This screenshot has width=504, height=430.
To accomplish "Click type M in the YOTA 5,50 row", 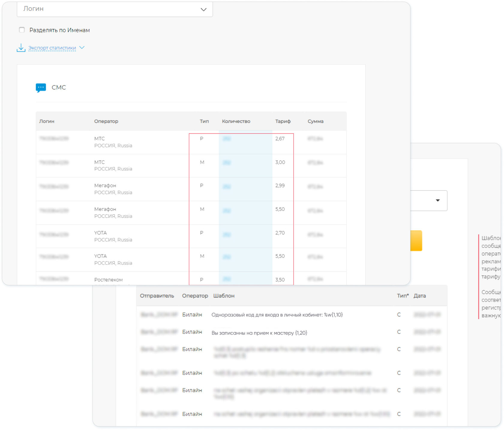I will tap(202, 256).
